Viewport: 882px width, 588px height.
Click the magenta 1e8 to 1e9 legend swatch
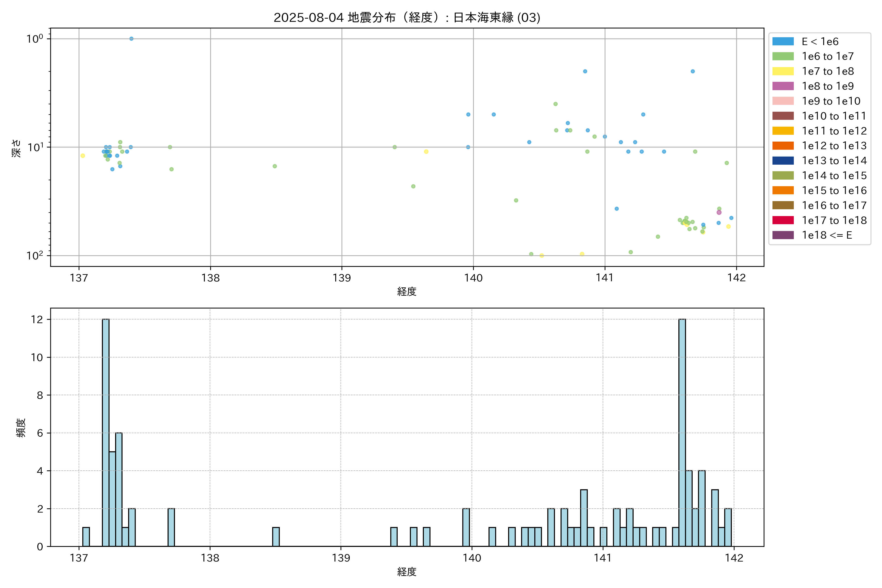tap(783, 86)
